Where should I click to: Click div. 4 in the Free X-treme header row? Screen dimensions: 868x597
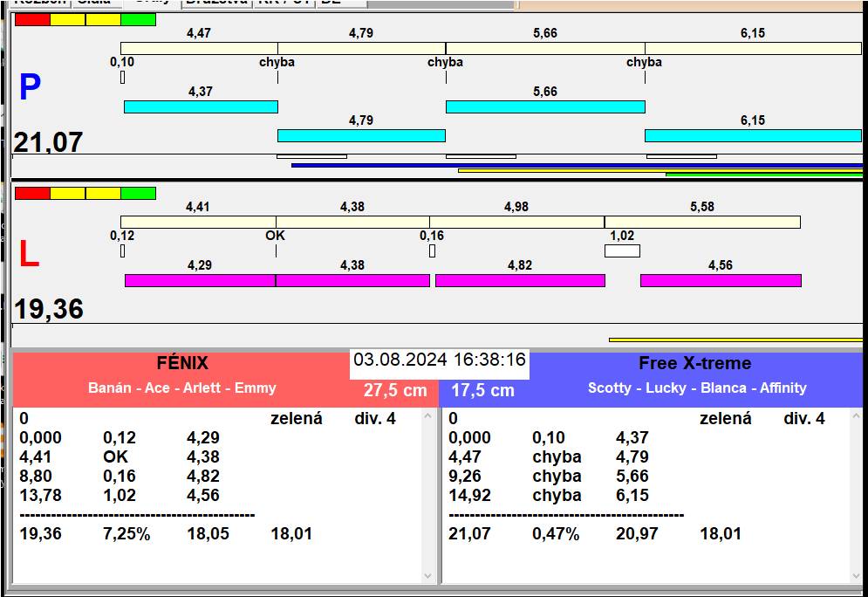803,418
